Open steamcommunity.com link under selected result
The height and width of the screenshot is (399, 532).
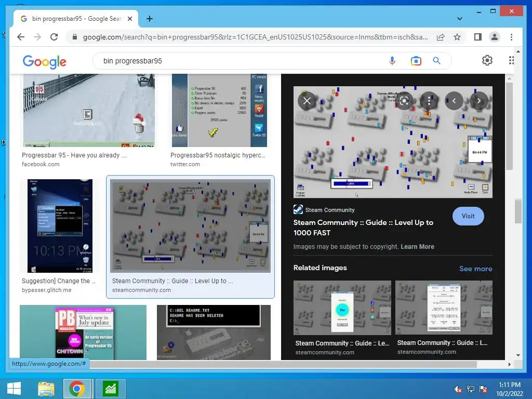tap(141, 290)
